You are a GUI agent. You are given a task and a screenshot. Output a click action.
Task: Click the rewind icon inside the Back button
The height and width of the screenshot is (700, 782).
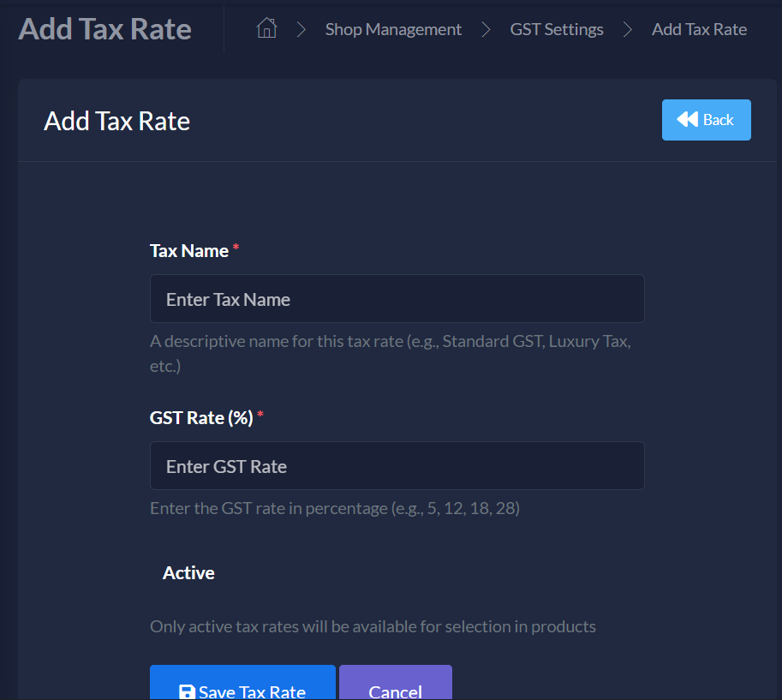[x=689, y=120]
